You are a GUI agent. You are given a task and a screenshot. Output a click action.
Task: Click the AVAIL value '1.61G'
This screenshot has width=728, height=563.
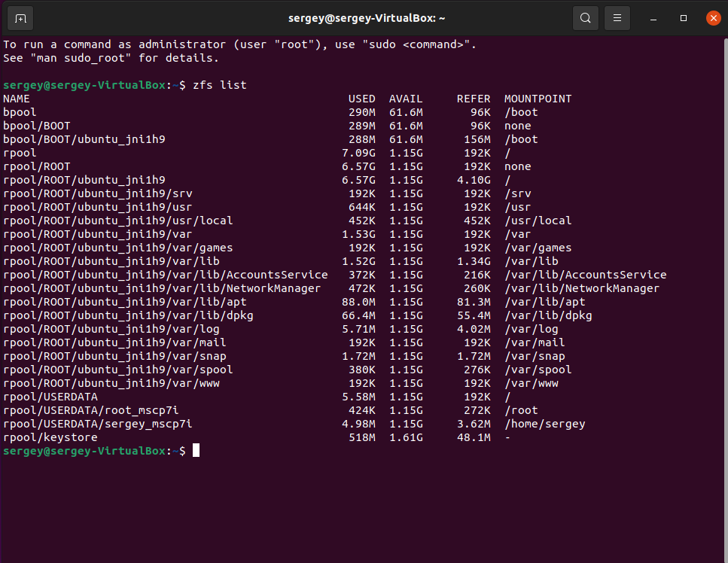[x=406, y=437]
